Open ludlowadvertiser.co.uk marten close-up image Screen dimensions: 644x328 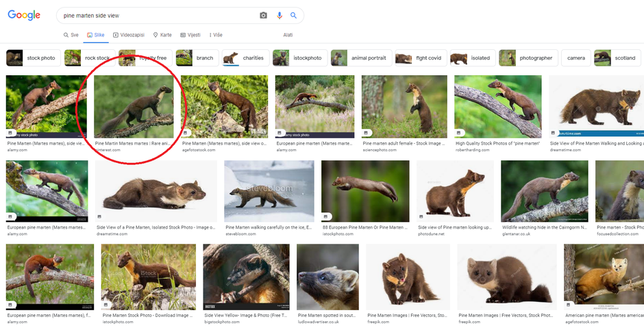[x=327, y=277]
